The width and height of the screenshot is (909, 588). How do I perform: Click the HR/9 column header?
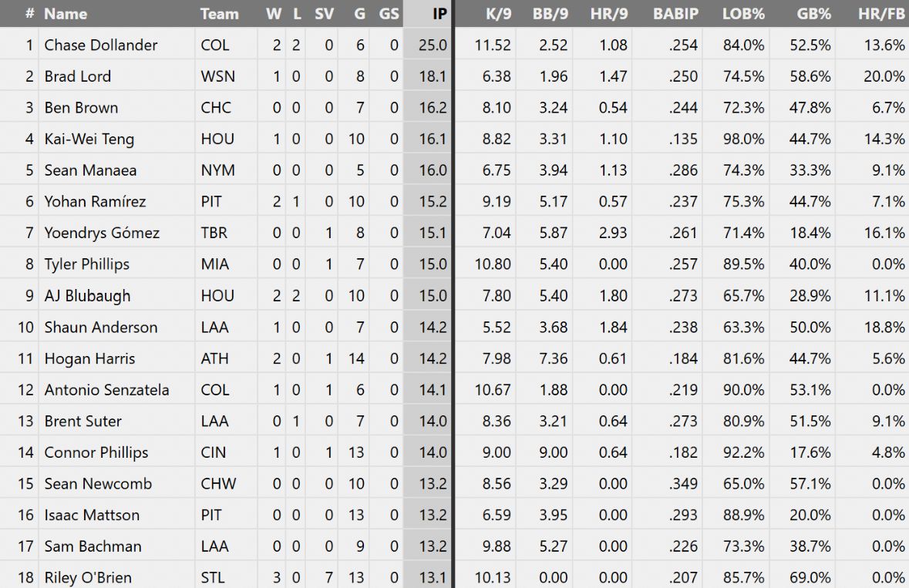click(608, 14)
